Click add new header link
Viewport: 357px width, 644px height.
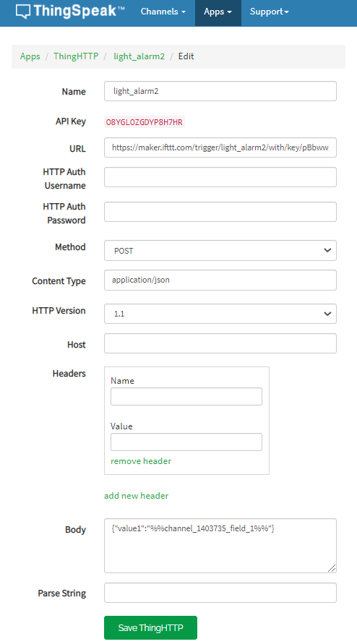(x=137, y=496)
